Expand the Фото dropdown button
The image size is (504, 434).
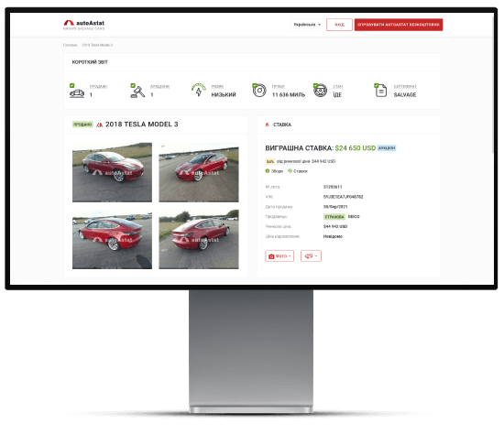[x=279, y=256]
